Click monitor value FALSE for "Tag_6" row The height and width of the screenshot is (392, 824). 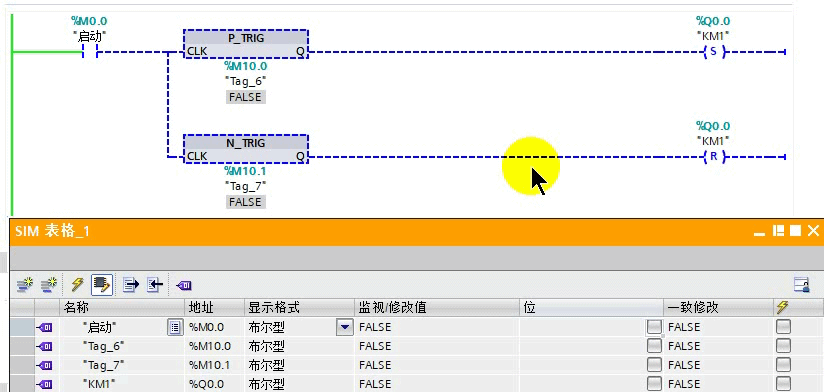[x=437, y=346]
